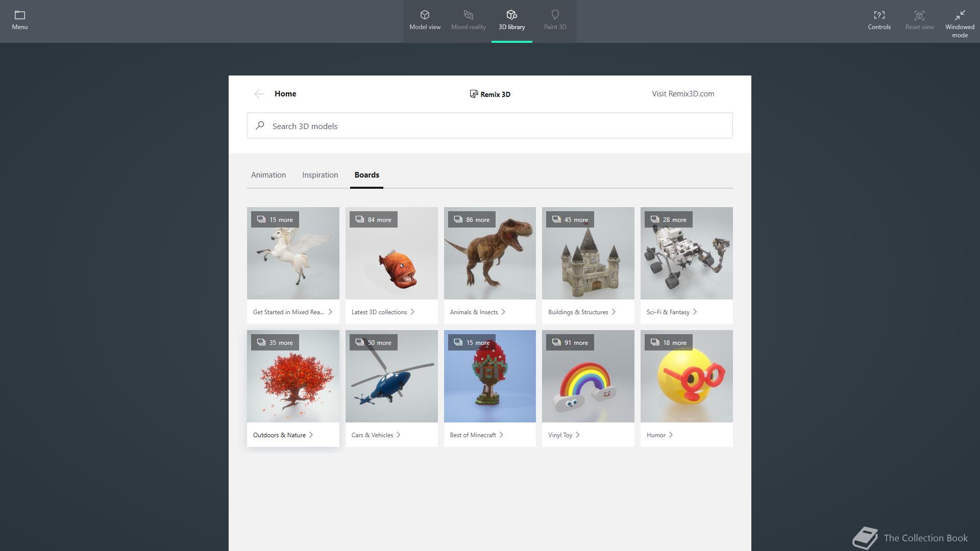
Task: Open Best of Minecraft board
Action: pyautogui.click(x=490, y=435)
